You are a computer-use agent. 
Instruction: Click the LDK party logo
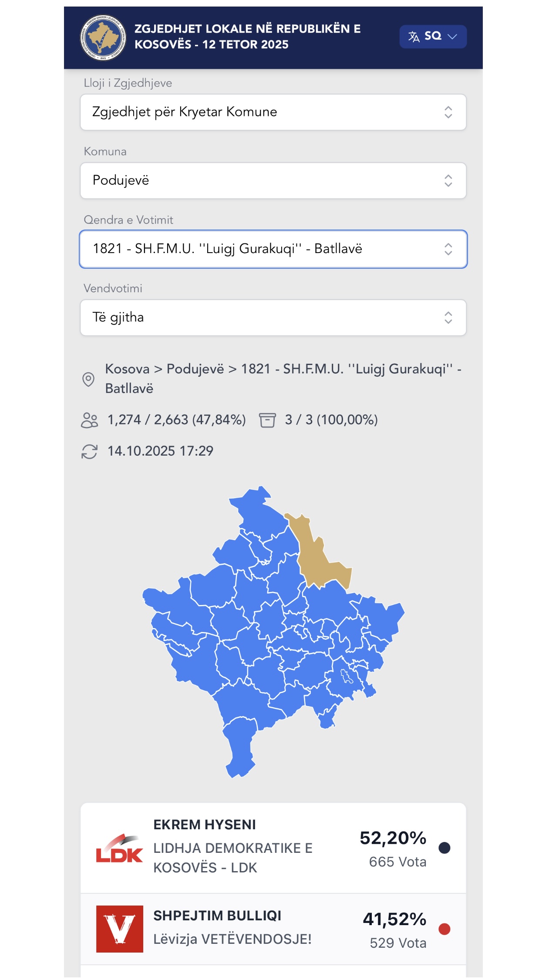tap(119, 848)
